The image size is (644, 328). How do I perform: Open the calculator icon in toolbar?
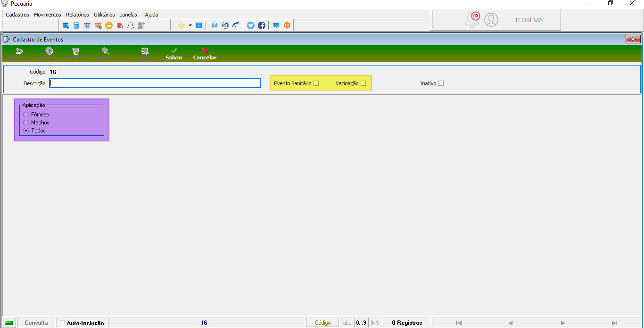(x=76, y=25)
